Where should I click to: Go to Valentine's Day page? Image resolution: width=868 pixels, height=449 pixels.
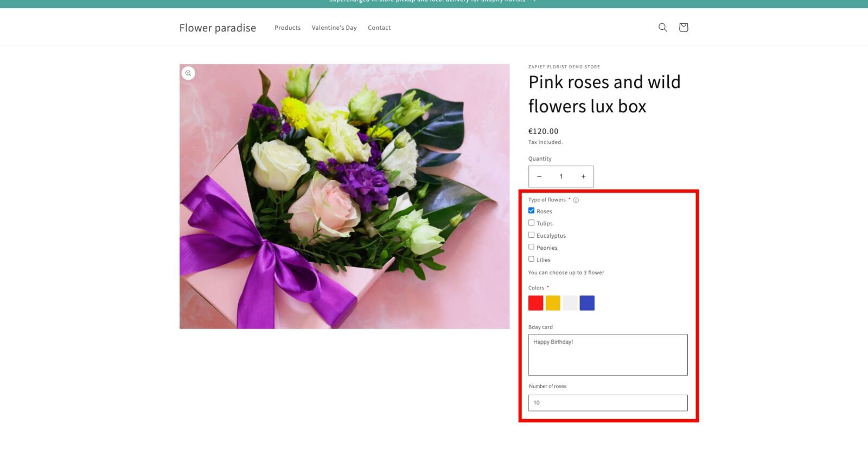coord(334,28)
